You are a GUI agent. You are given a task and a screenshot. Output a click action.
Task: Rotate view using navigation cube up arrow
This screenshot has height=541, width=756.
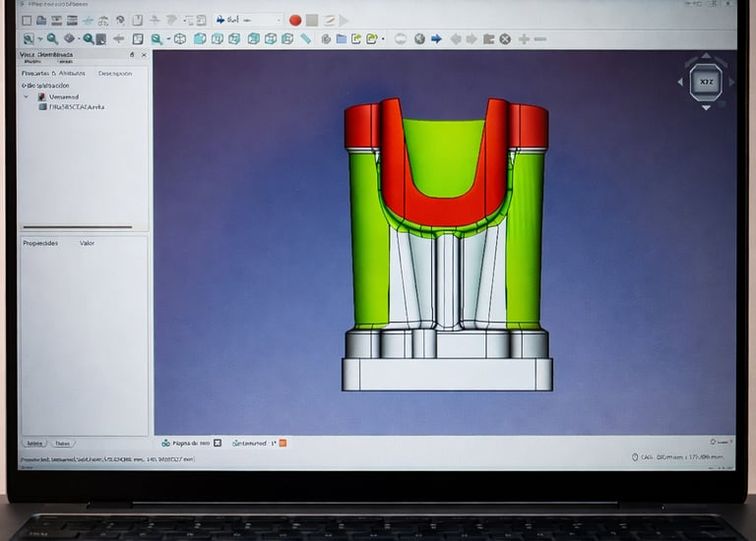706,56
